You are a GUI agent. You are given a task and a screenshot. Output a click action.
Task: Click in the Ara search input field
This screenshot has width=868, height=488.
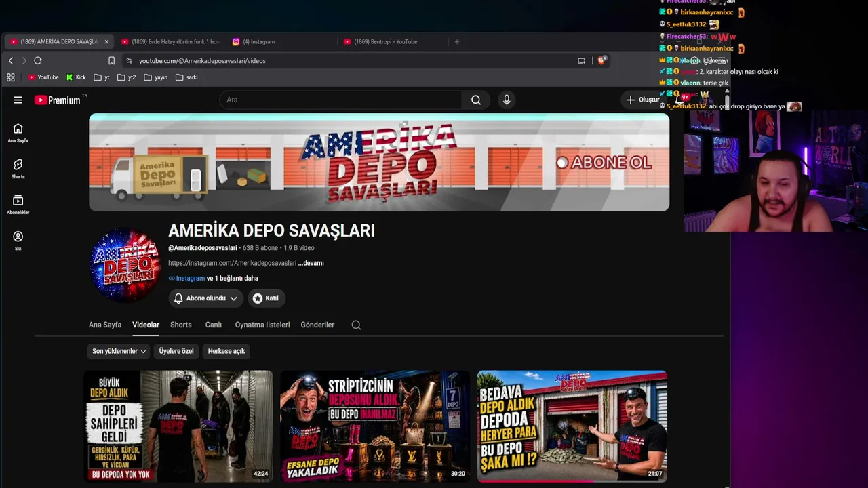coord(341,100)
